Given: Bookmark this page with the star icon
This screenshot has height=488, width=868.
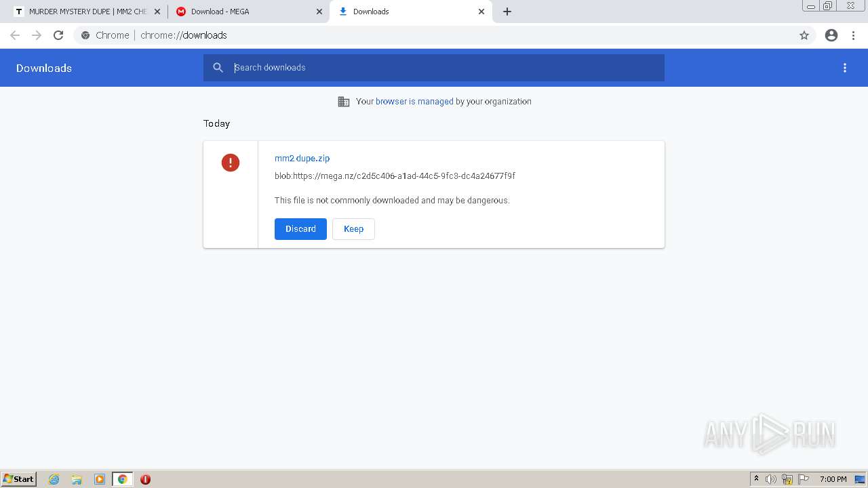Looking at the screenshot, I should (804, 35).
